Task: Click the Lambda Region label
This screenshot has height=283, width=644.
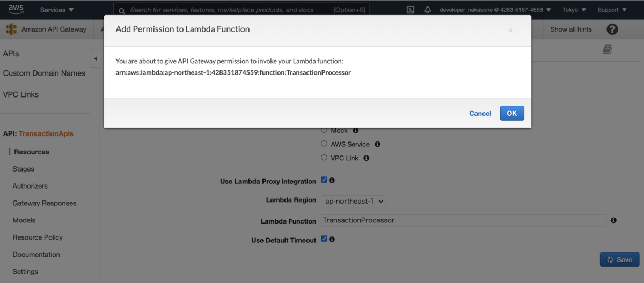Action: tap(291, 200)
